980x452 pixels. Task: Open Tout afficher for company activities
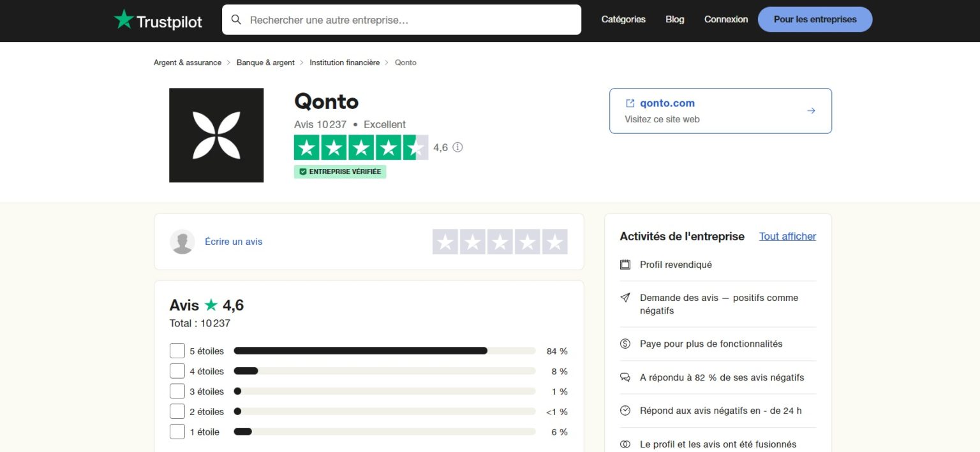787,236
